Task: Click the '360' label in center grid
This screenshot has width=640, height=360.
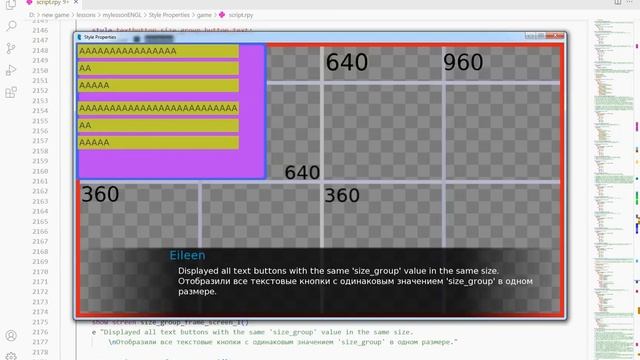Action: [342, 195]
